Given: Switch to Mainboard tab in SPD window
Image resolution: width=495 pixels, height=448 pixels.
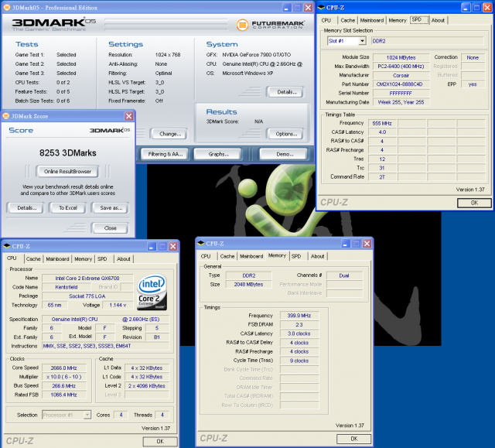Looking at the screenshot, I should point(371,20).
